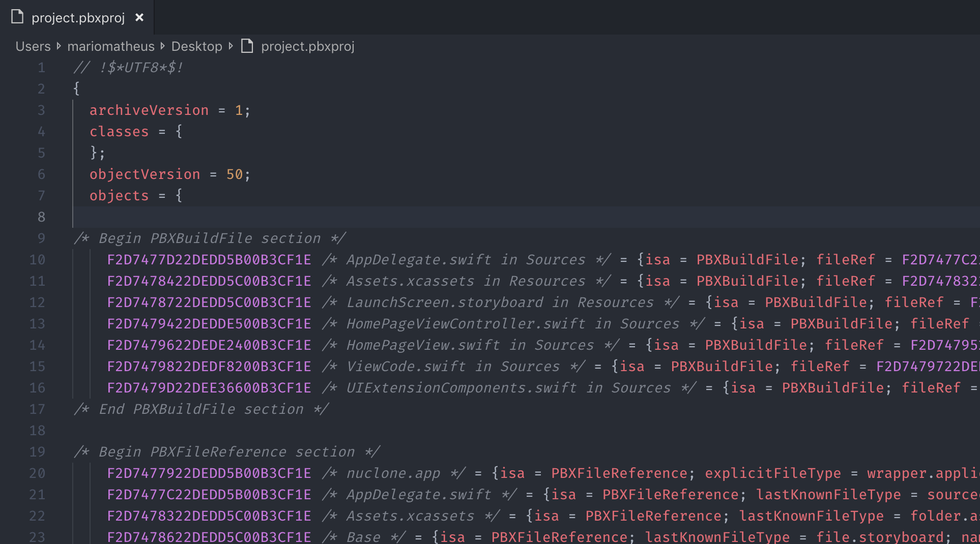This screenshot has height=544, width=980.
Task: Click PBXBuildFile on line 11
Action: [747, 281]
